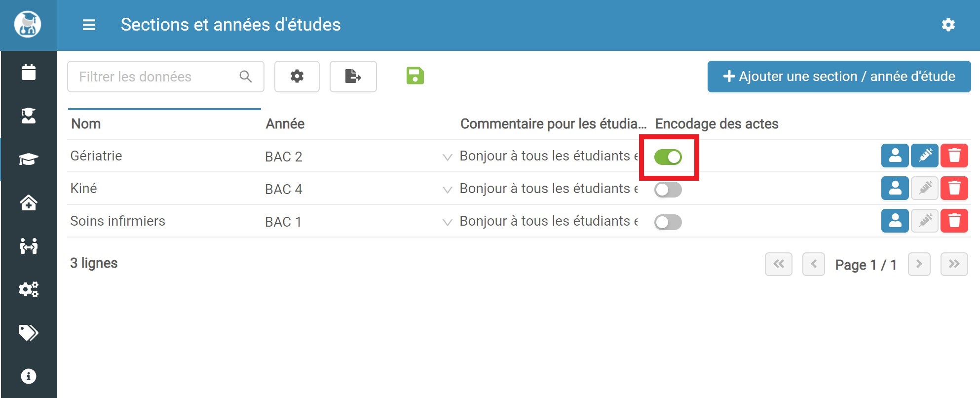Click the green save disk icon

pos(415,76)
